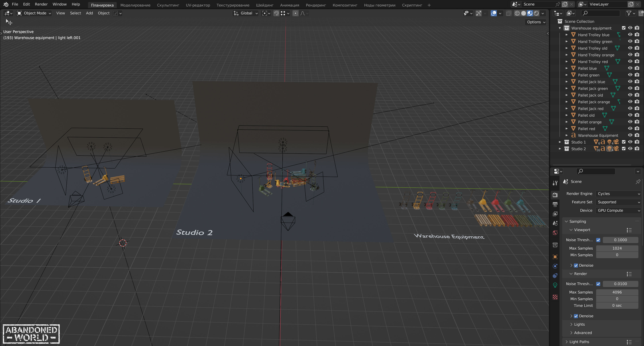
Task: Open World properties tab
Action: 555,233
